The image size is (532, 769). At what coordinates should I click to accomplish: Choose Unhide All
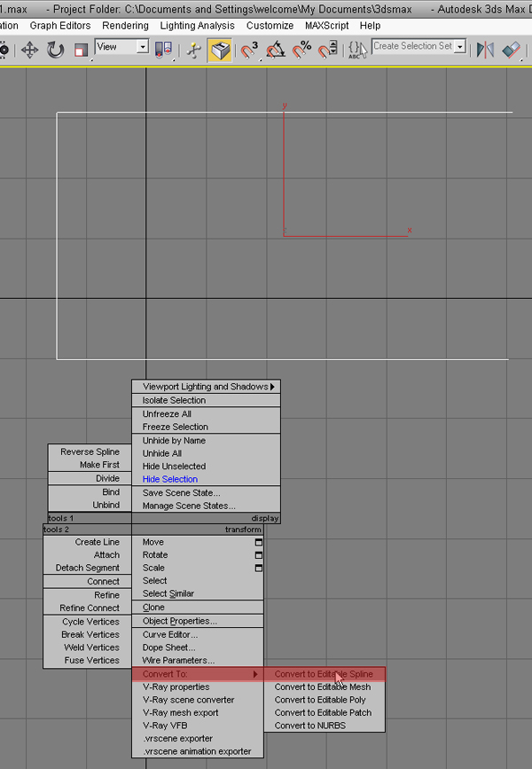point(206,453)
